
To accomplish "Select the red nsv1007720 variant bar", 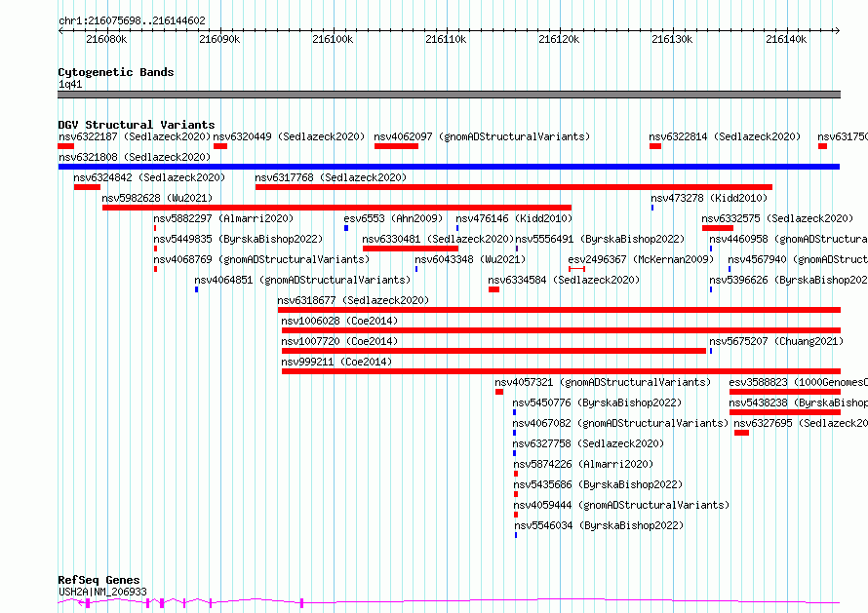I will [x=493, y=351].
